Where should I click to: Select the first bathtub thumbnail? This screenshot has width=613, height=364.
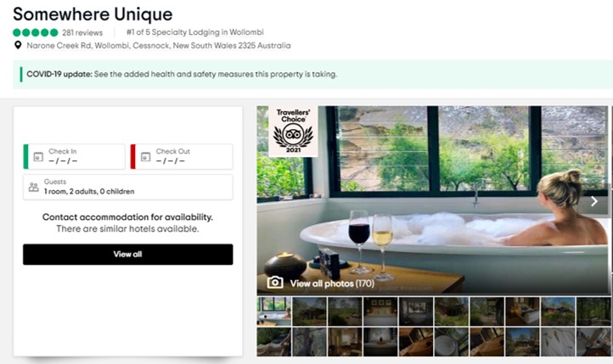click(274, 311)
